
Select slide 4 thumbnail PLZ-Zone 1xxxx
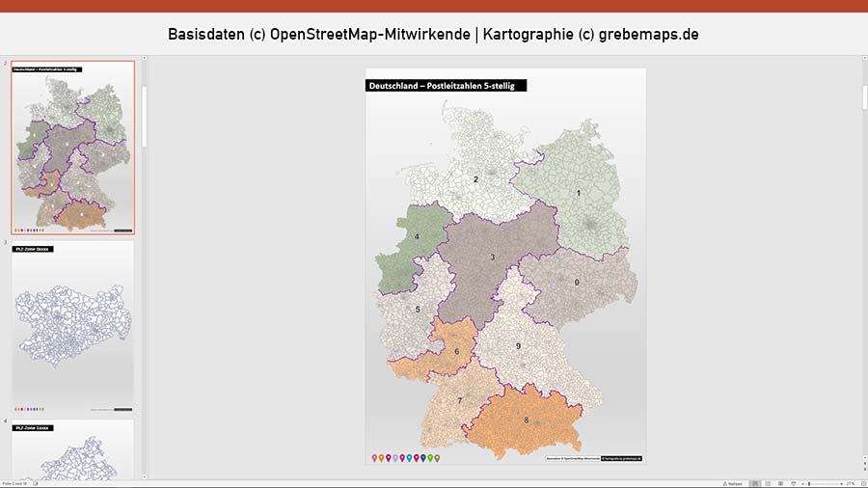click(72, 449)
